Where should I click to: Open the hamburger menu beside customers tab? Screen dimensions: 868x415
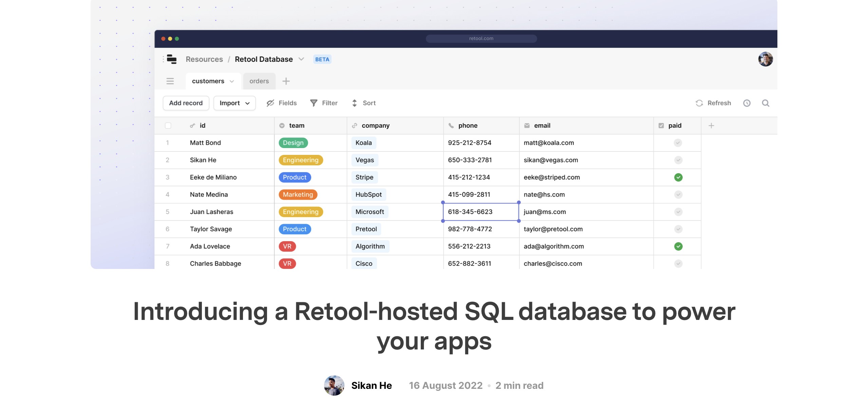pos(170,81)
